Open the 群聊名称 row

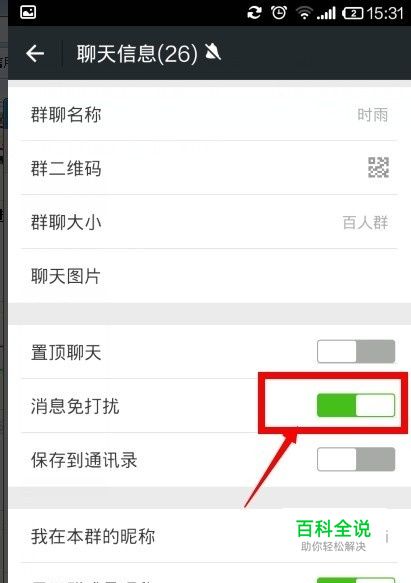(x=209, y=114)
